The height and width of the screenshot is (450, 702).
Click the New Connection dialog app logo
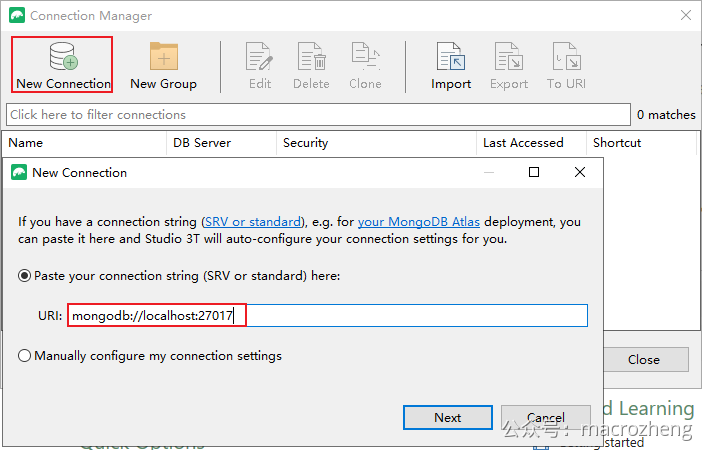[19, 172]
